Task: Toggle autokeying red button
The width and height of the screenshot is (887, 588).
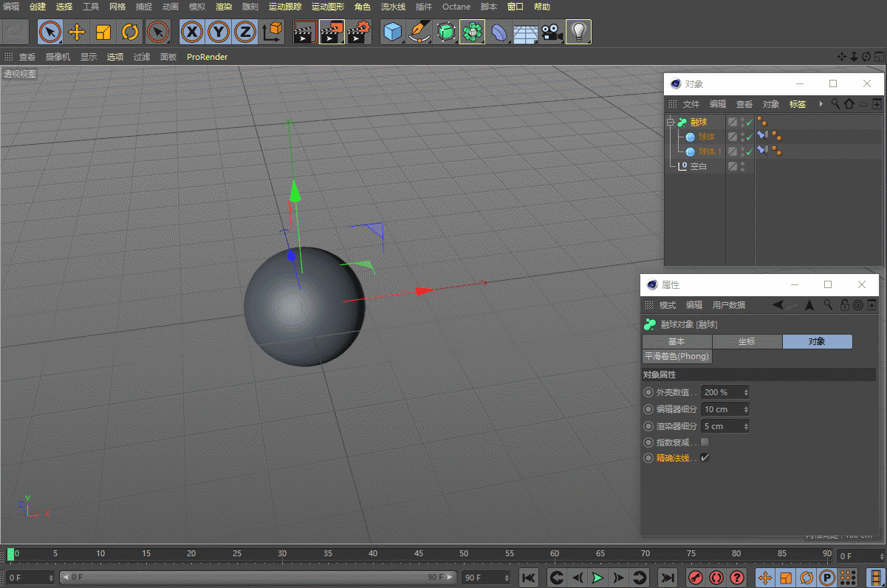Action: [x=716, y=578]
